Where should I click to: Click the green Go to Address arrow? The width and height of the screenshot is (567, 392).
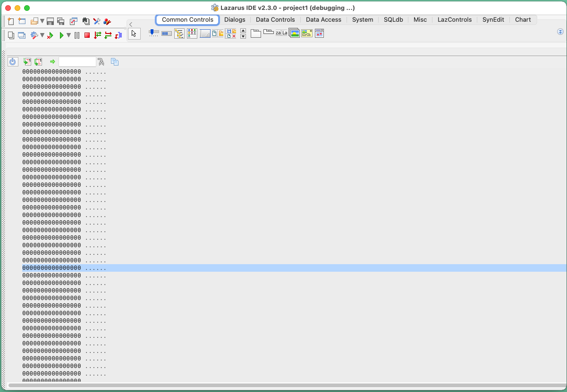pos(52,62)
